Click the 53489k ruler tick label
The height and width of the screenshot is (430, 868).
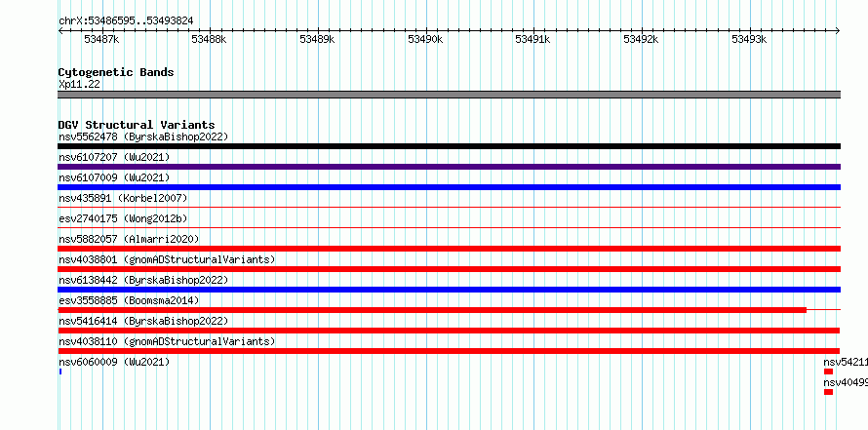317,39
